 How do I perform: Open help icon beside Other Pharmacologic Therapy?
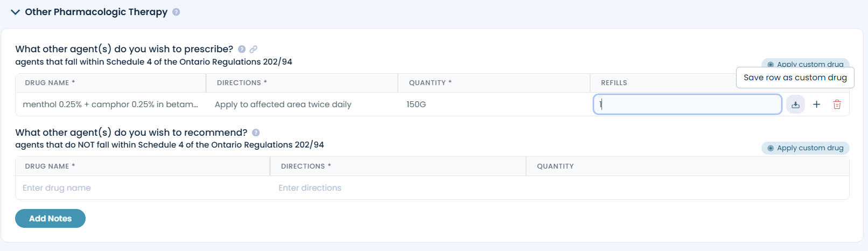point(176,12)
